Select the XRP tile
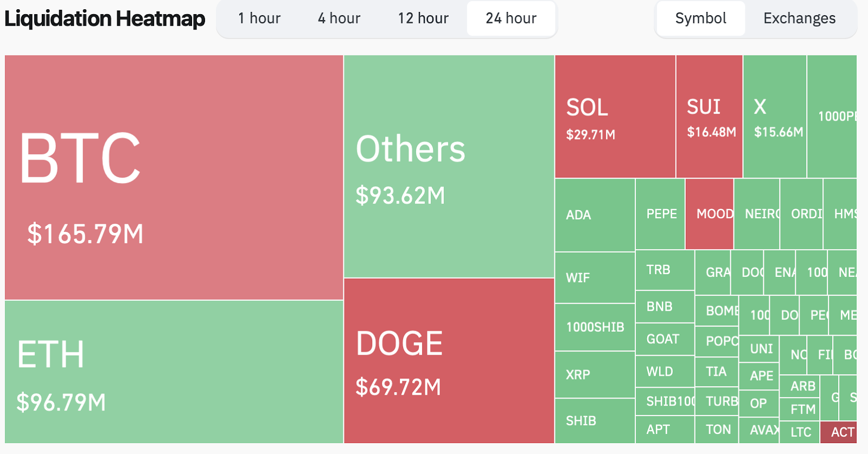 click(595, 375)
